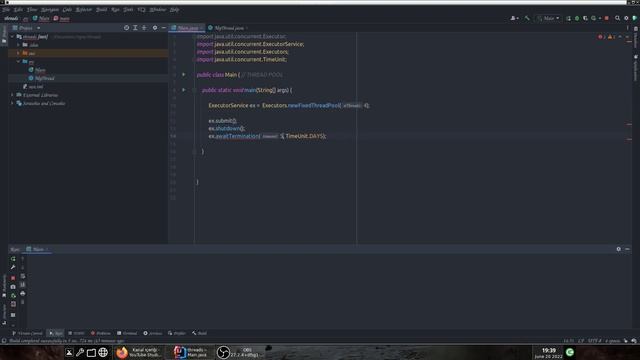Click the run with coverage icon

point(585,18)
